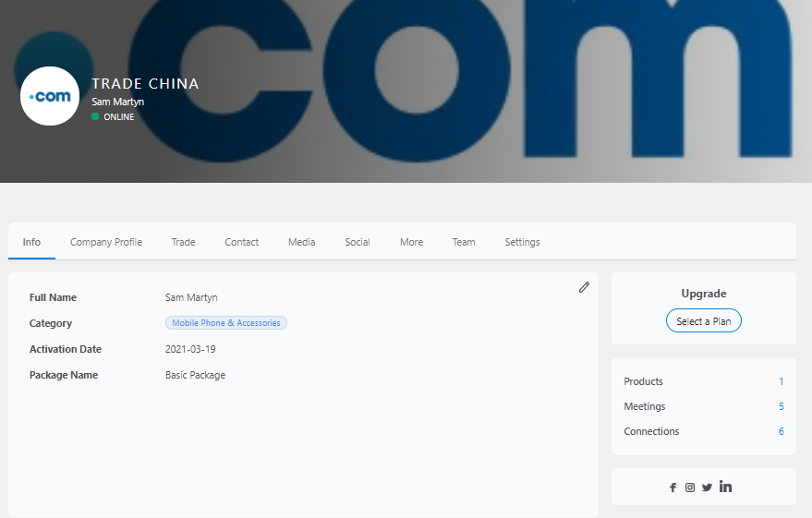Image resolution: width=812 pixels, height=518 pixels.
Task: Open the Media tab
Action: 301,242
